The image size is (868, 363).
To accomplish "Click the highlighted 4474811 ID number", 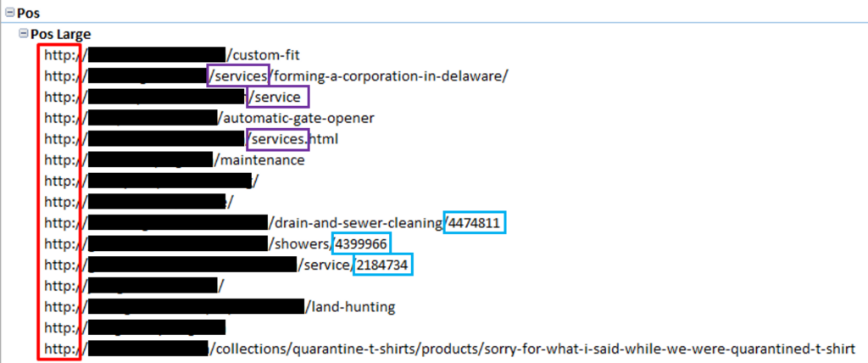I will (476, 223).
